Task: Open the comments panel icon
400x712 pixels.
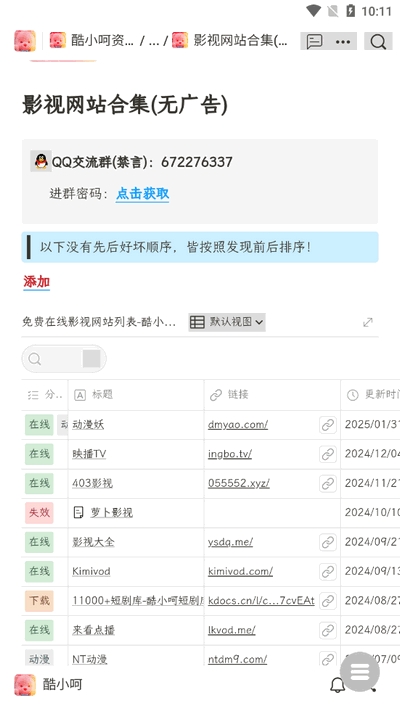Action: pos(314,41)
